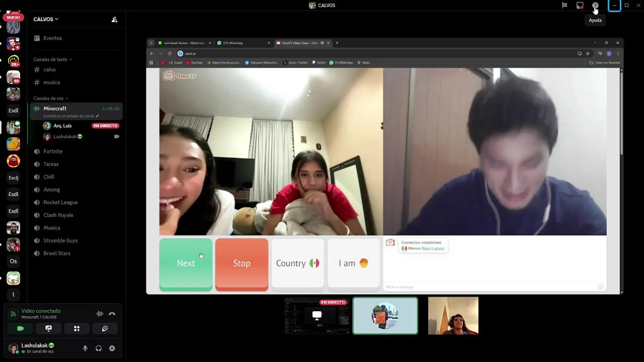Toggle noise suppression waveform icon
Screen dimensions: 644x362
100,314
